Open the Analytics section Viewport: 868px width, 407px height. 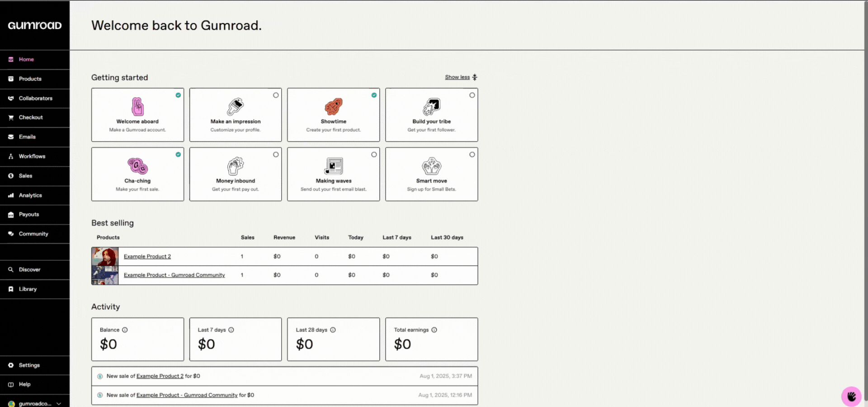(35, 195)
